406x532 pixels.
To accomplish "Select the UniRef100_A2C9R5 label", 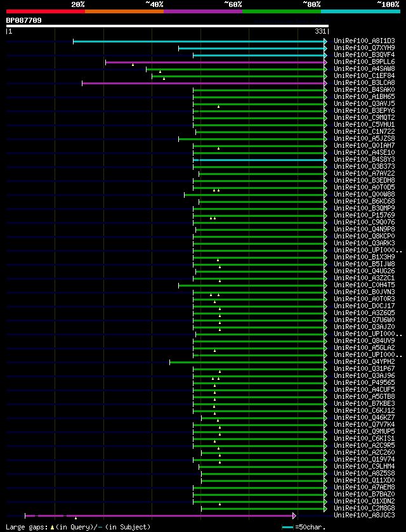I will click(x=364, y=446).
